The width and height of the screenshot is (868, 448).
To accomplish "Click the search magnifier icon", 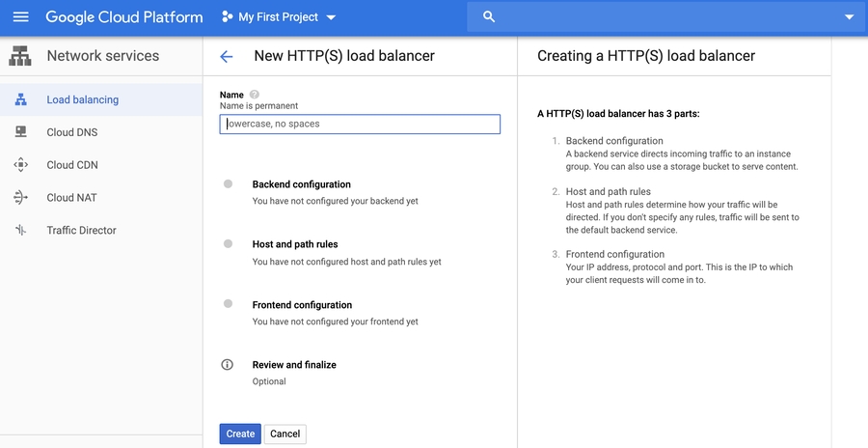I will pyautogui.click(x=489, y=17).
